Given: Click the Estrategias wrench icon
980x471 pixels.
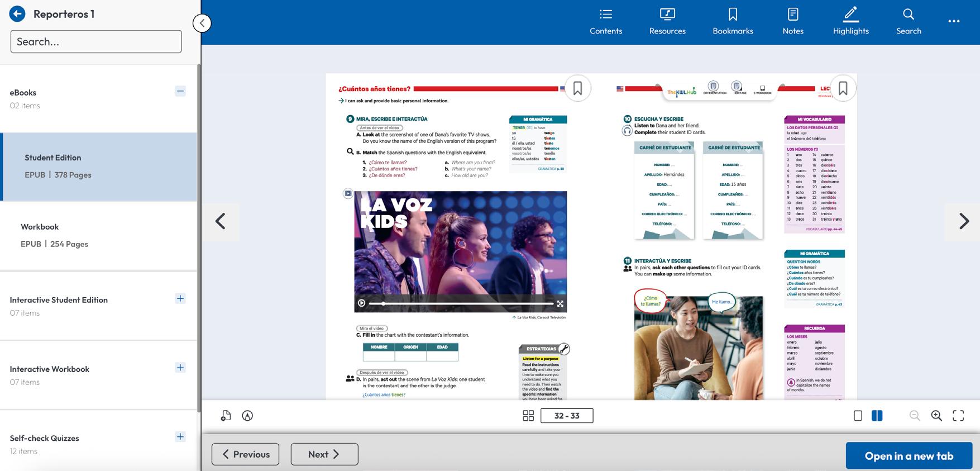Looking at the screenshot, I should [x=564, y=349].
